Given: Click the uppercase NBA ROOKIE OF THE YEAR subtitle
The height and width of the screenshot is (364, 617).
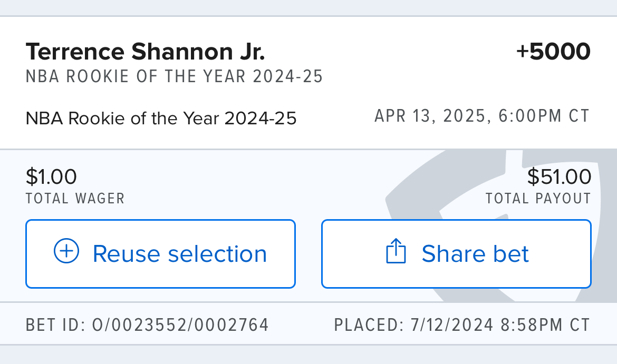Looking at the screenshot, I should pyautogui.click(x=174, y=77).
